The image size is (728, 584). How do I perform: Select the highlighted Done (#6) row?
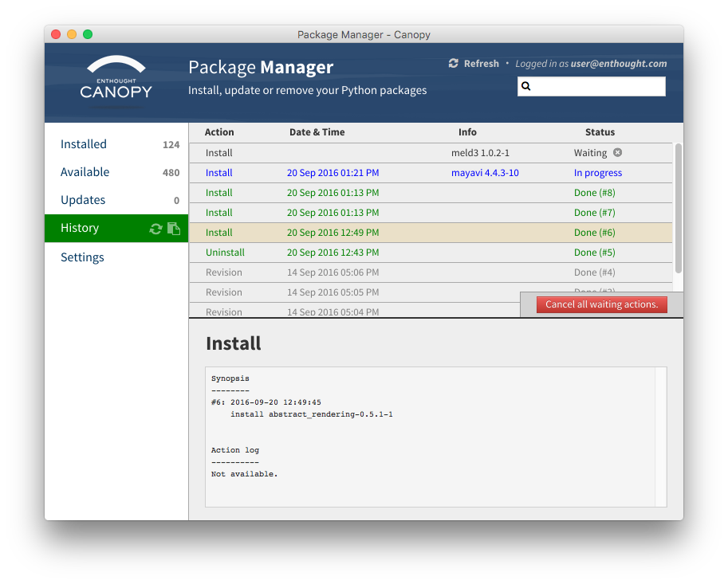coord(431,233)
